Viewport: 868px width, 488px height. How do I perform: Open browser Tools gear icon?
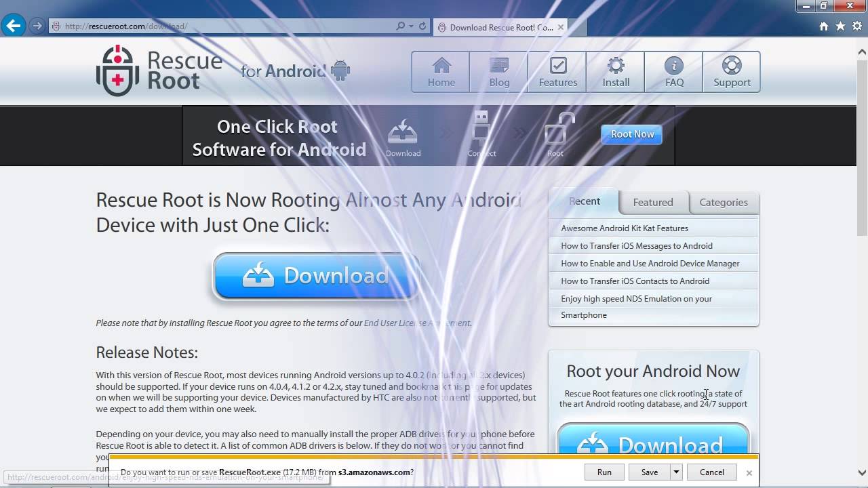856,26
